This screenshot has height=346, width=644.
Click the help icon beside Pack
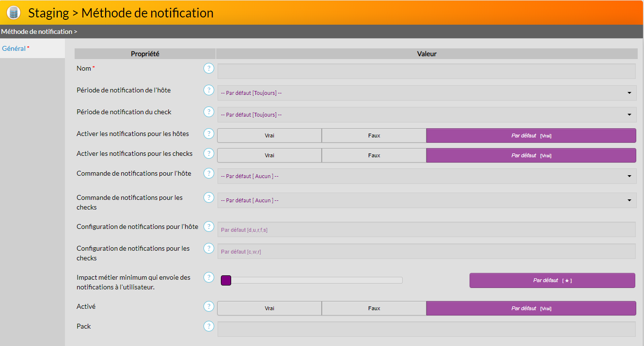209,326
